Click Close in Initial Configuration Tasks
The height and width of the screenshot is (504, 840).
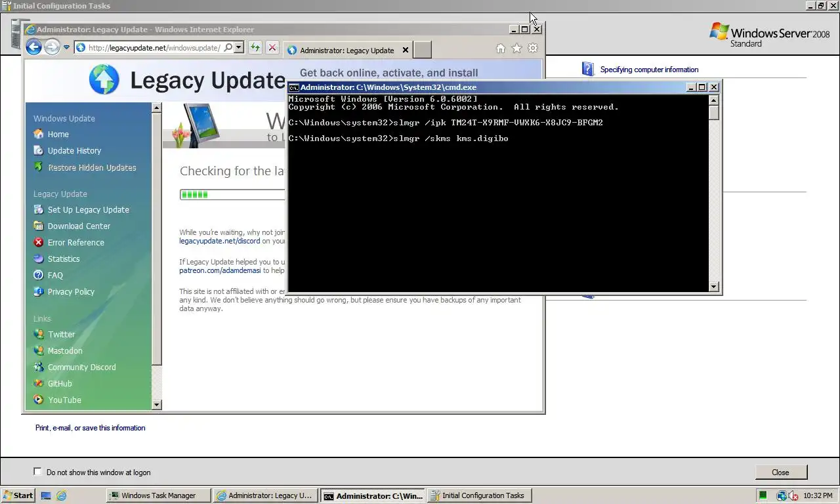pyautogui.click(x=780, y=472)
